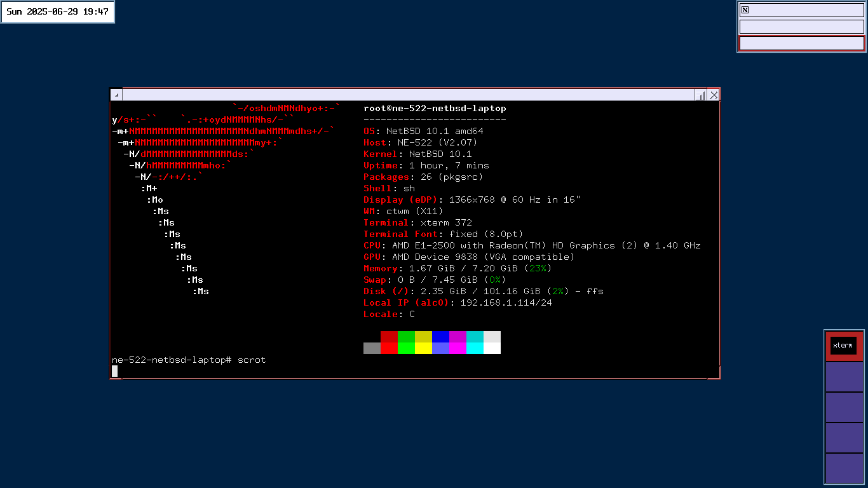
Task: Click the 'OS: NetBSD 10.1 amd64' line
Action: click(423, 132)
